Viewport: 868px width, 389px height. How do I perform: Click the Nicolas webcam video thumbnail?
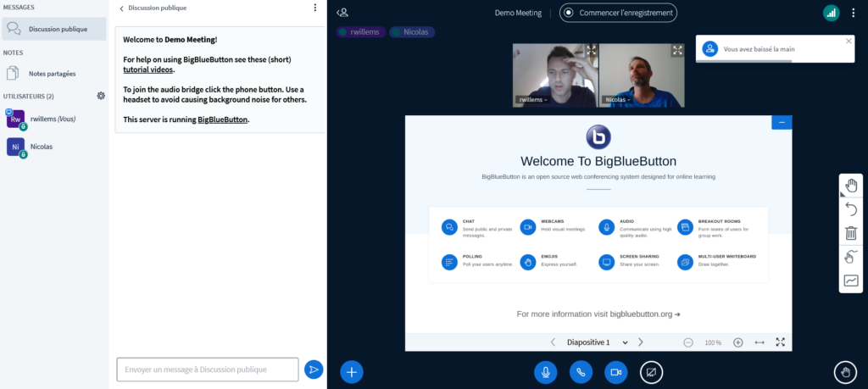tap(642, 75)
